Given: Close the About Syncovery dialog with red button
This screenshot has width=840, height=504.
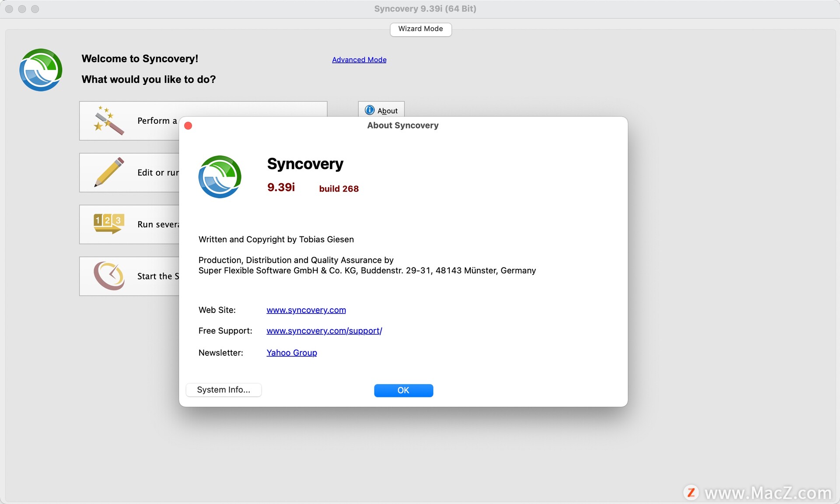Looking at the screenshot, I should coord(188,126).
